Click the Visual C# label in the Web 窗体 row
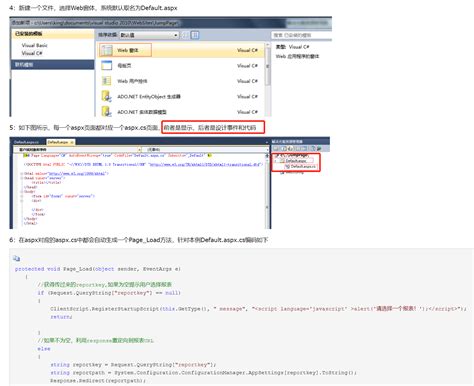This screenshot has height=386, width=474. pos(247,50)
